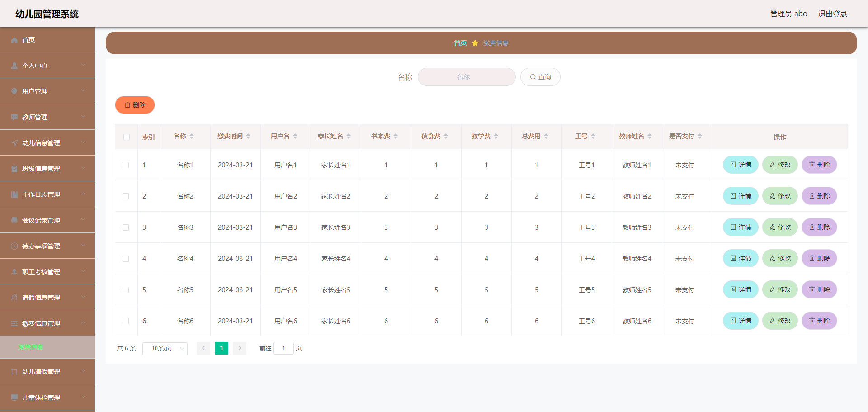The height and width of the screenshot is (412, 868).
Task: Click the icon beside 会议记录管理
Action: click(x=14, y=221)
